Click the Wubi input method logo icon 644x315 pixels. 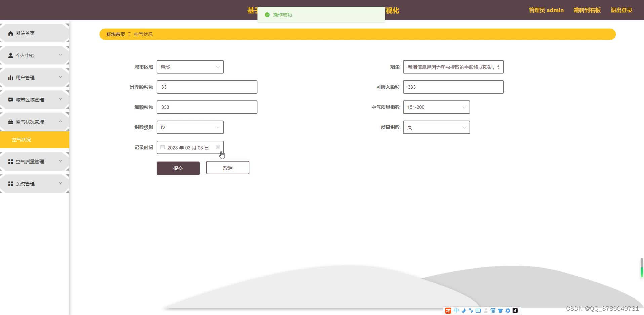tap(448, 311)
